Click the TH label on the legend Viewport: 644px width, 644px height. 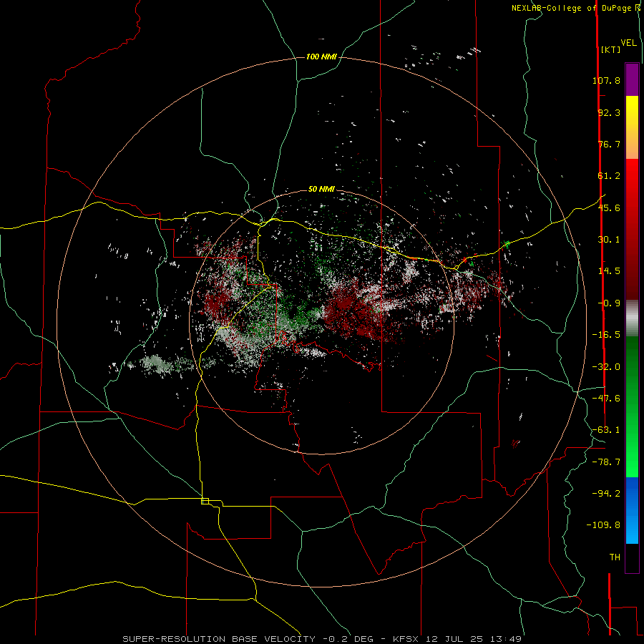pos(615,557)
